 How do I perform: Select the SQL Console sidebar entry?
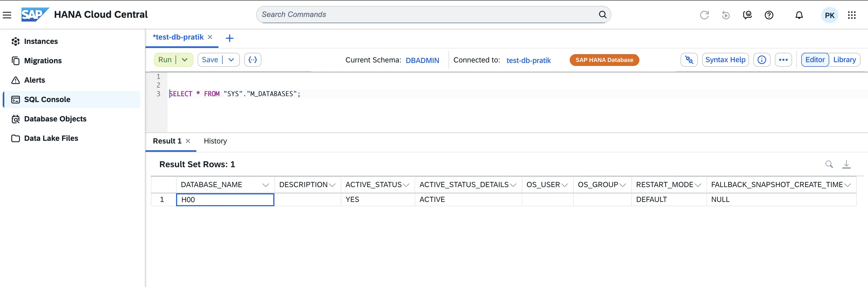(x=47, y=99)
